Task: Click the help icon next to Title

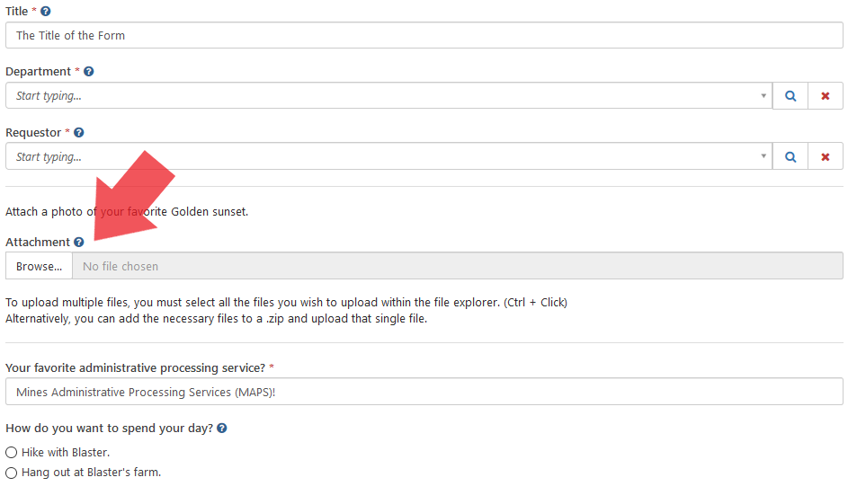Action: point(46,12)
